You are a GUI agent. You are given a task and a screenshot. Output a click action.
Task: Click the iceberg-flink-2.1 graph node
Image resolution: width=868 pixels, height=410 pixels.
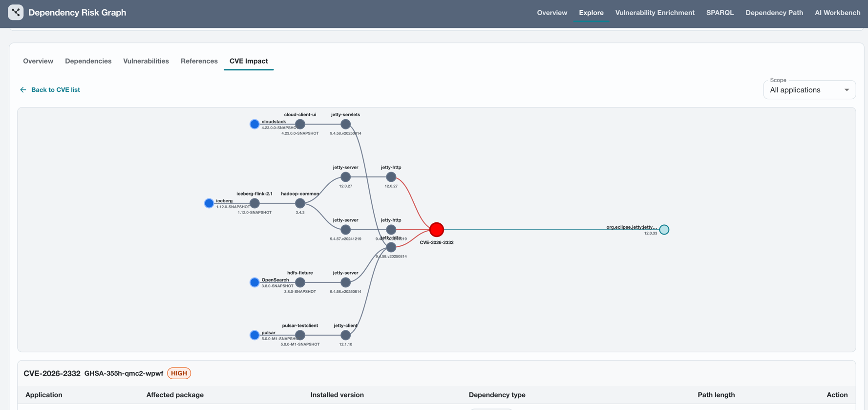pos(254,203)
